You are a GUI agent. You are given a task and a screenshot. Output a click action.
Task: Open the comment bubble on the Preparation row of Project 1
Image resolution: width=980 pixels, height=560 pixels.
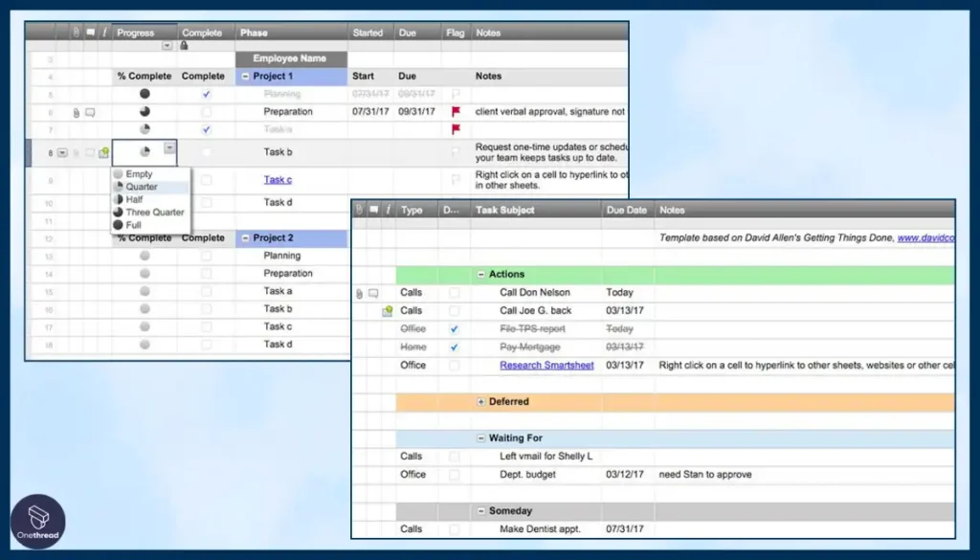[x=90, y=113]
